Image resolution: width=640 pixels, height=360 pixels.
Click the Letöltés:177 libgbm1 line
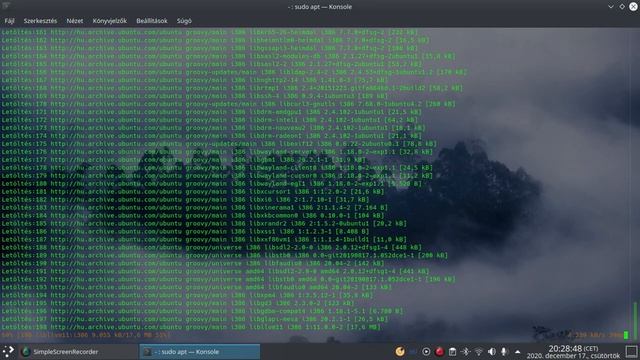pyautogui.click(x=184, y=160)
